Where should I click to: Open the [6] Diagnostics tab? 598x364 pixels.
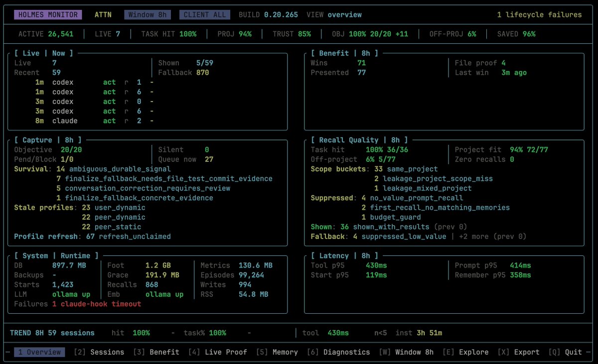338,352
